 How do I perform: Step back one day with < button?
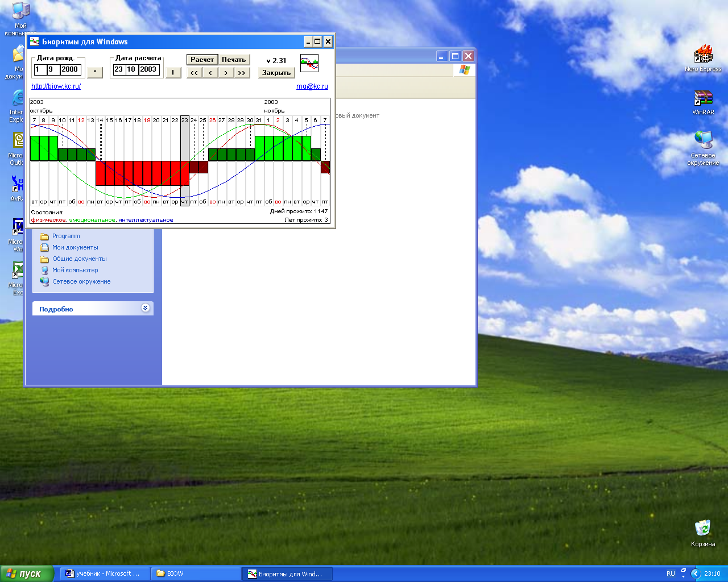tap(210, 73)
